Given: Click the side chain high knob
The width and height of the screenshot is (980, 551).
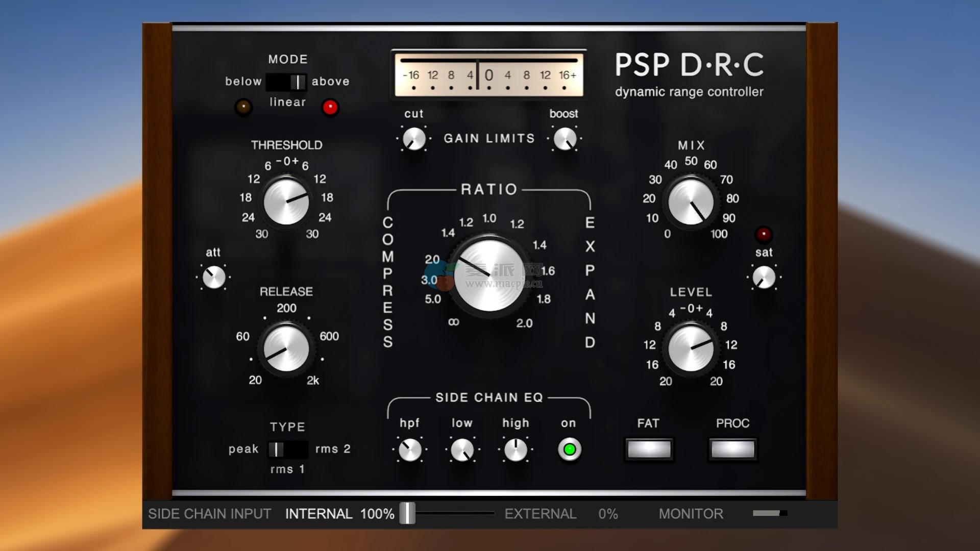Looking at the screenshot, I should click(x=516, y=450).
